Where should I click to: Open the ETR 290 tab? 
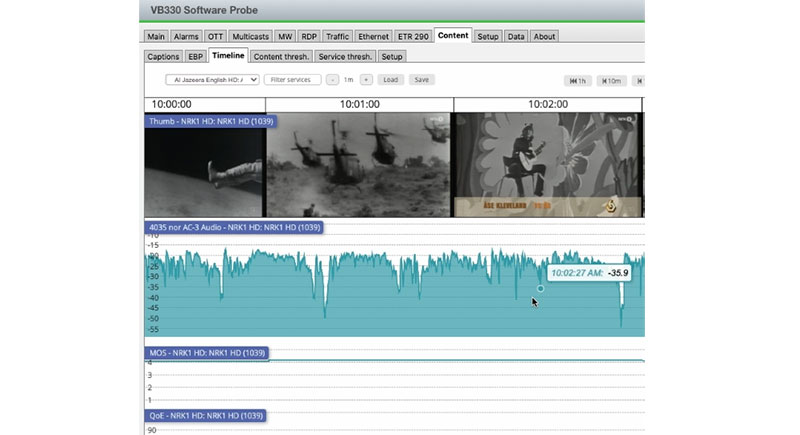[414, 36]
